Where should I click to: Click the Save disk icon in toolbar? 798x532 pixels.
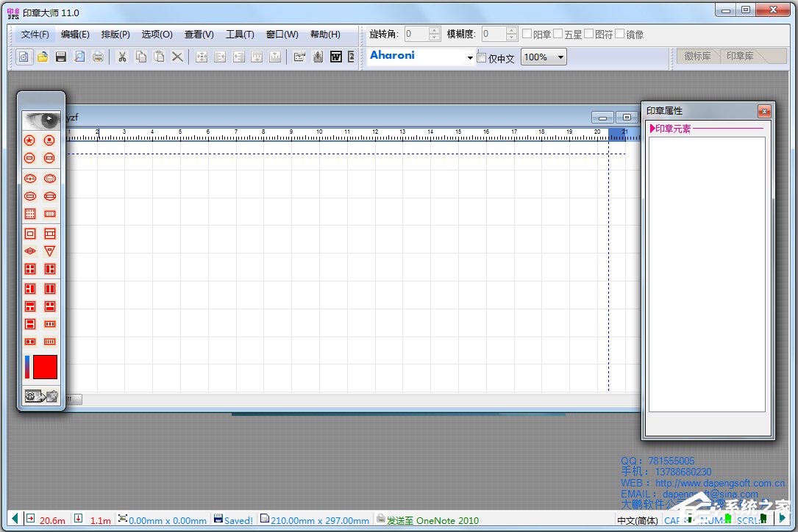(x=61, y=57)
